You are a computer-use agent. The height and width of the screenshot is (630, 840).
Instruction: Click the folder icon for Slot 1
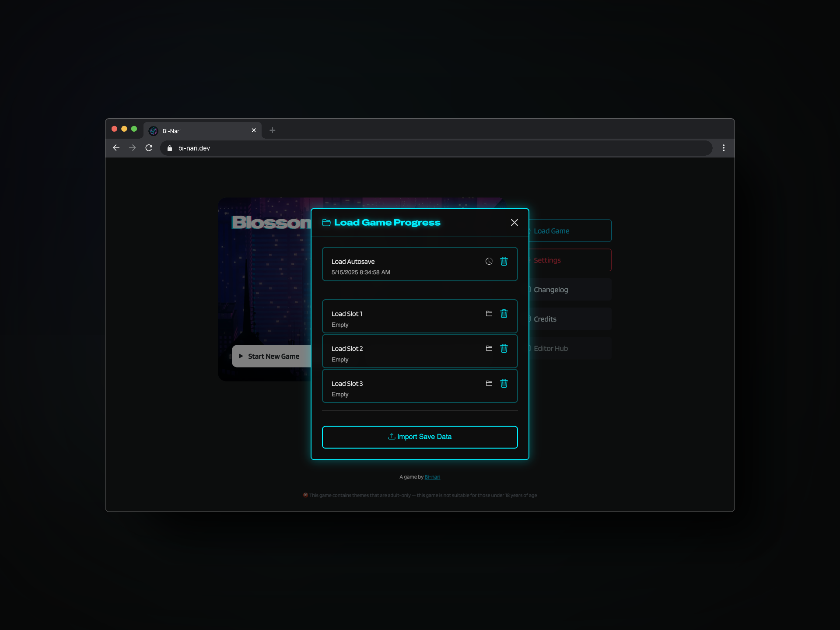pos(489,314)
